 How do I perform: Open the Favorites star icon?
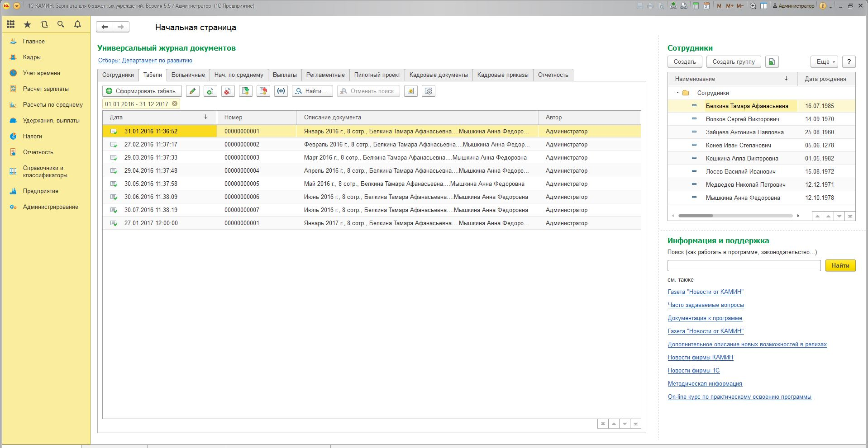[x=27, y=24]
